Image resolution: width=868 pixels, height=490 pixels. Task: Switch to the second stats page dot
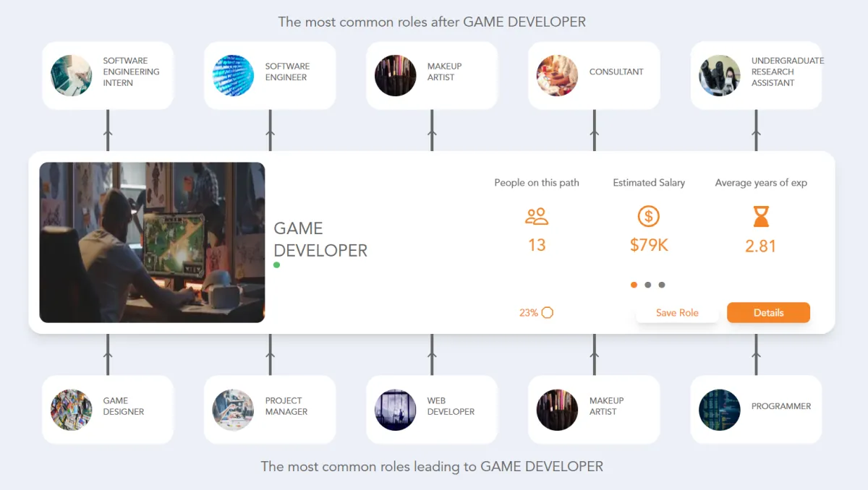coord(647,285)
